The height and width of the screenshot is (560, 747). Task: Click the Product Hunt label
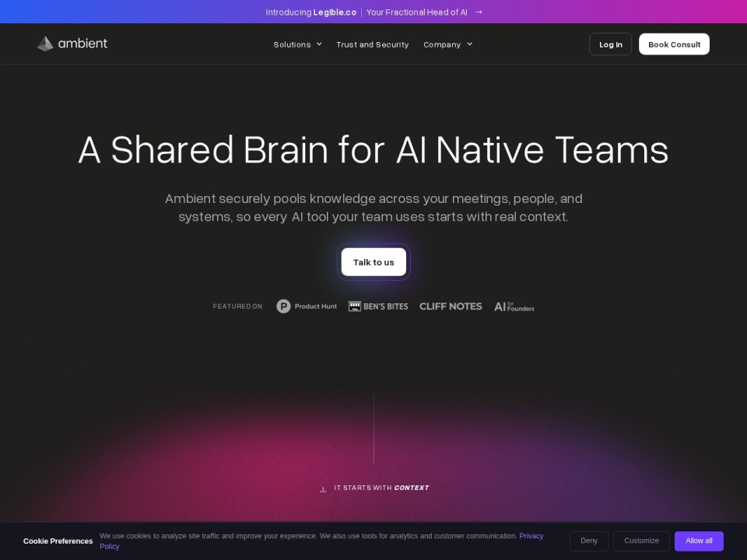pos(315,306)
